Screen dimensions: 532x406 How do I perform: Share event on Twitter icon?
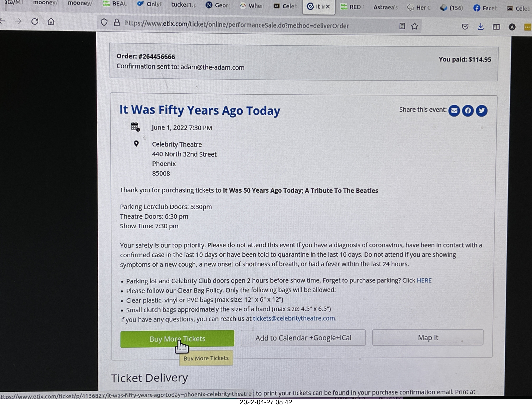point(481,111)
